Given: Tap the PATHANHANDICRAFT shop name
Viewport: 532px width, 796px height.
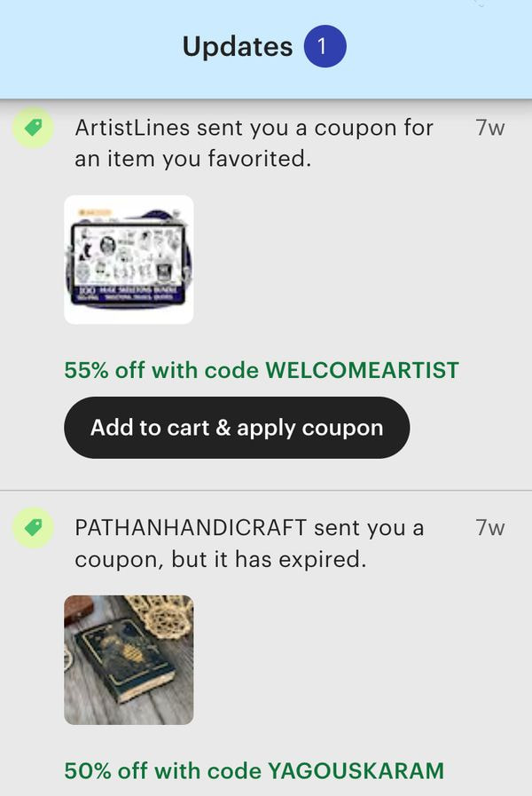Looking at the screenshot, I should (x=191, y=527).
